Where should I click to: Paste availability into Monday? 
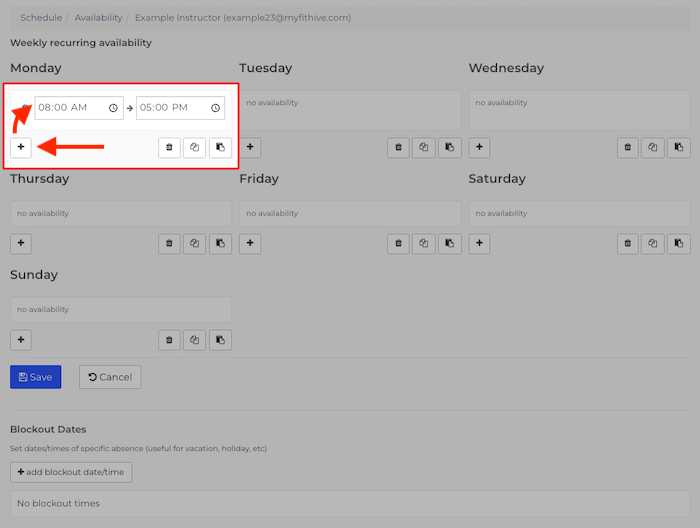click(220, 147)
